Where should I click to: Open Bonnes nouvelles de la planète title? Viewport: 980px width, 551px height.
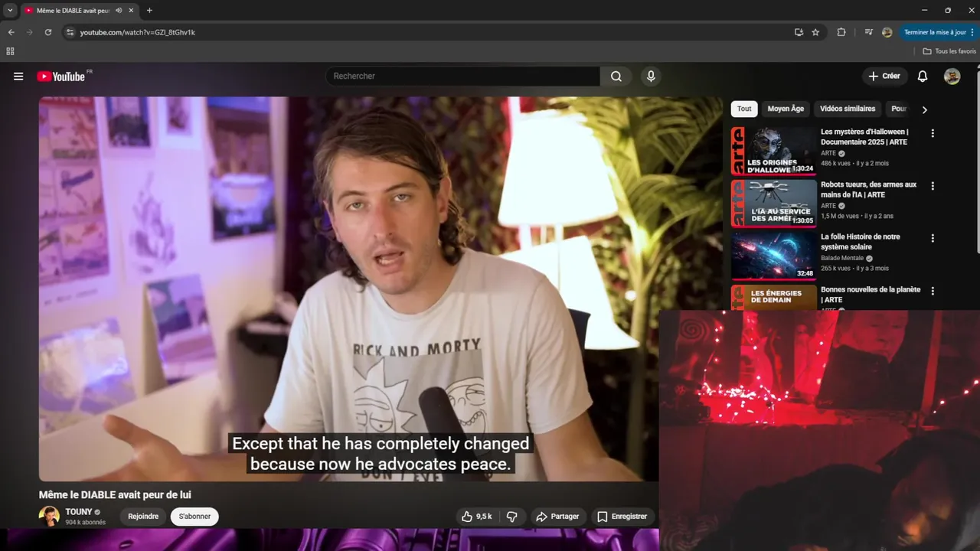(871, 295)
